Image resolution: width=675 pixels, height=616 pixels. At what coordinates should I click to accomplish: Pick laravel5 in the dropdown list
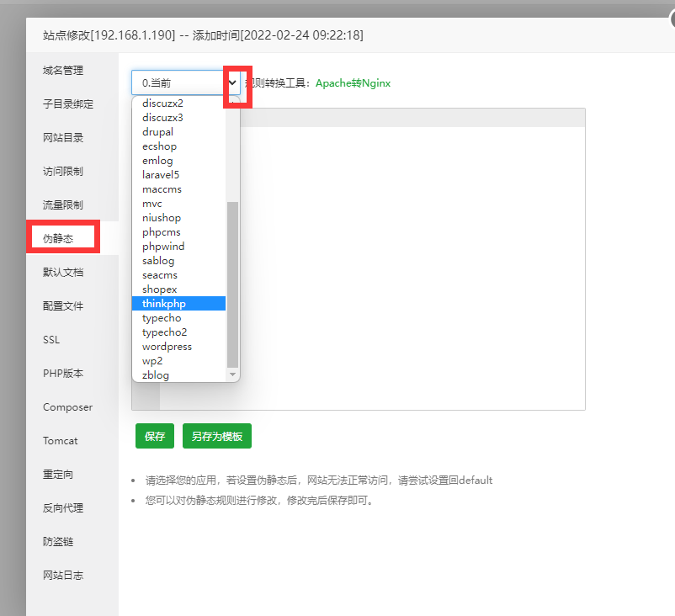coord(178,175)
